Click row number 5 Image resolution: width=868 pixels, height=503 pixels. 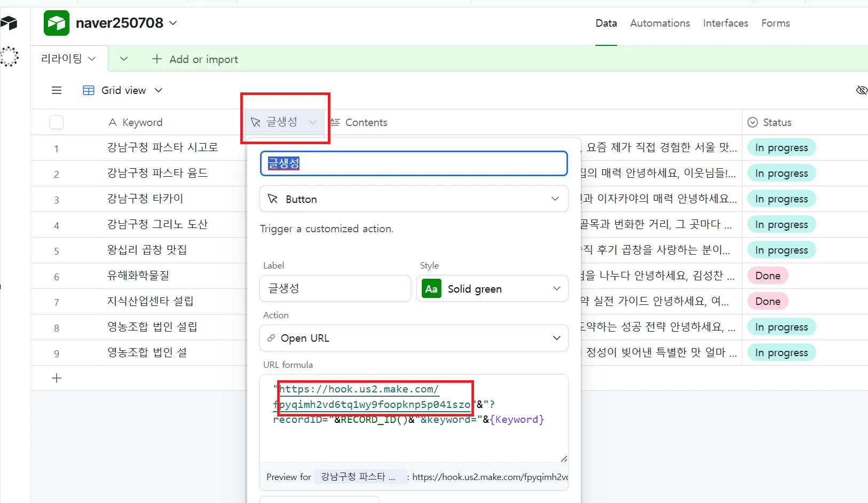(57, 251)
